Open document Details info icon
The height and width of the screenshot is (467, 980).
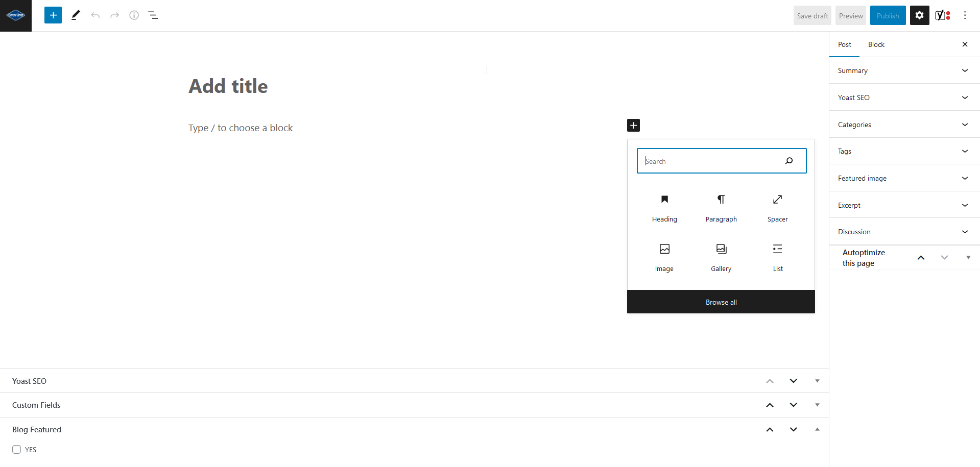click(134, 15)
